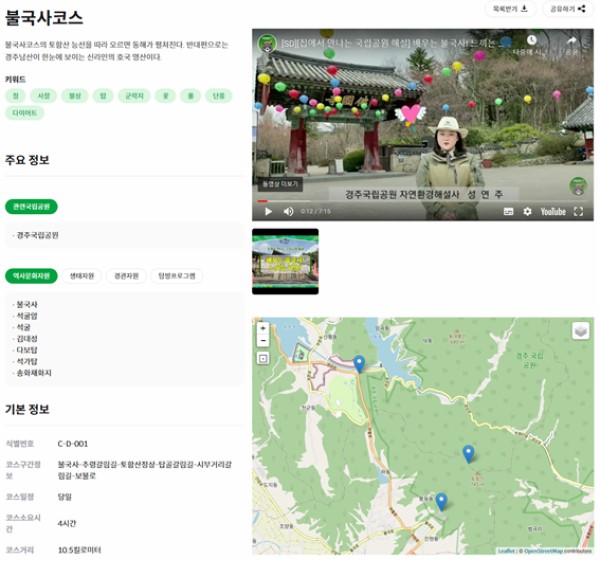Image resolution: width=600 pixels, height=561 pixels.
Task: Click the 기본 정보 section heading
Action: (x=27, y=409)
